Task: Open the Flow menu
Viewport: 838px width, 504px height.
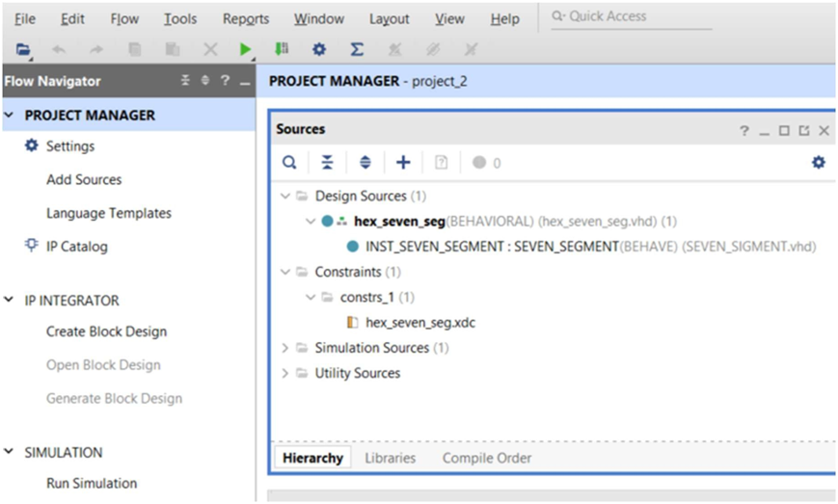Action: point(124,18)
